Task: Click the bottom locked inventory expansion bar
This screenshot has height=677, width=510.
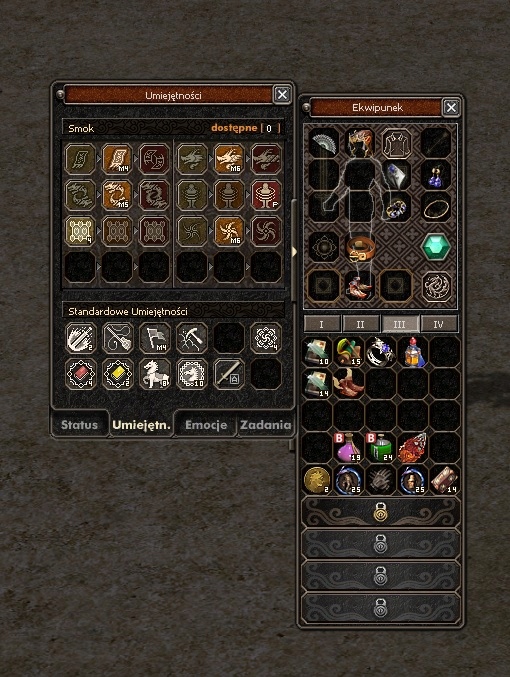Action: 380,608
